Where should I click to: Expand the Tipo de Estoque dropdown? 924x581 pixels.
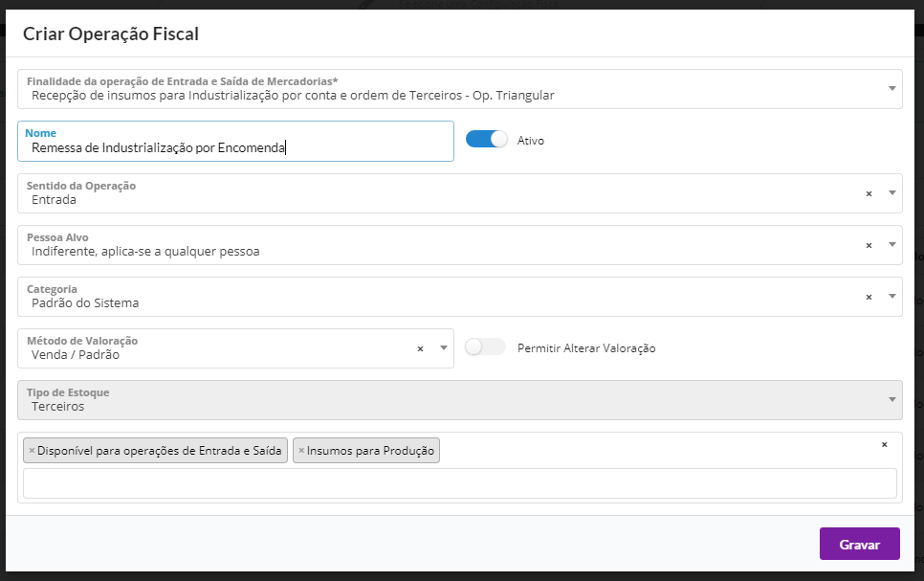point(891,400)
